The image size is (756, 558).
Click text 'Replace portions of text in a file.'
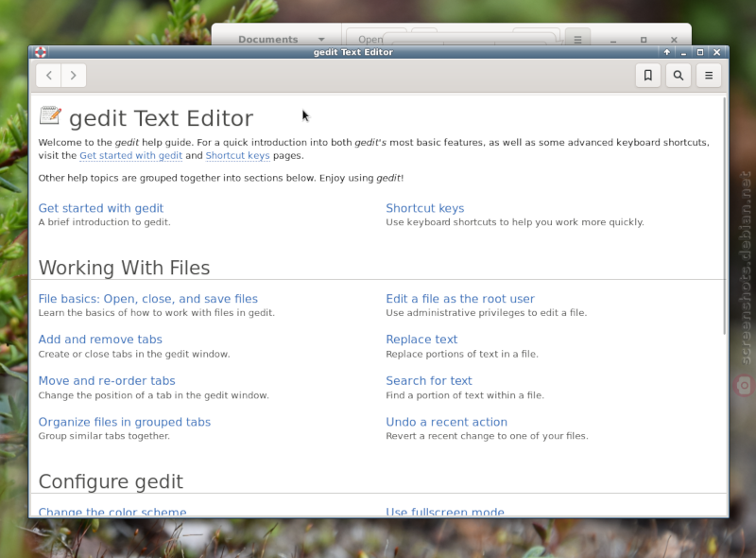[462, 354]
